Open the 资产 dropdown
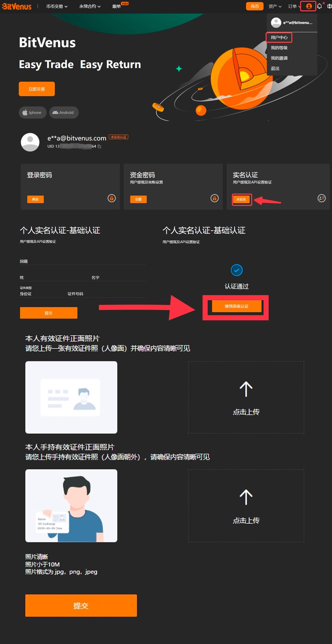The image size is (332, 644). 275,6
